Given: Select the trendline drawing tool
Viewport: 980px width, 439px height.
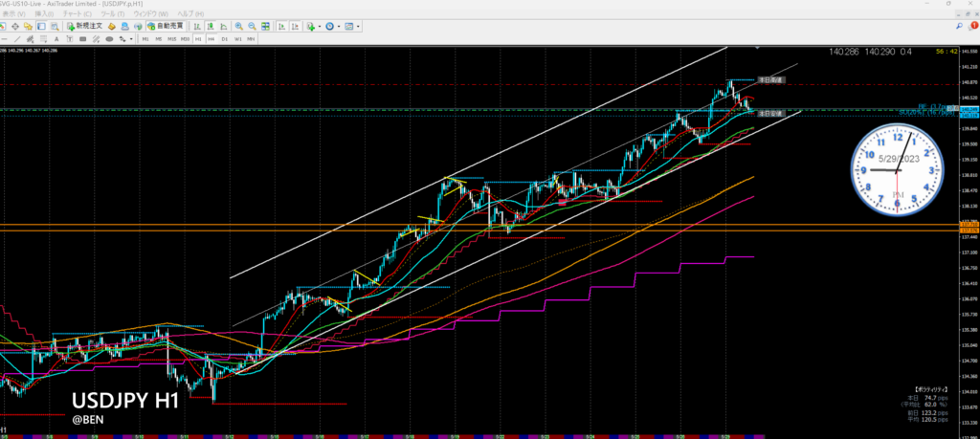Looking at the screenshot, I should click(17, 39).
